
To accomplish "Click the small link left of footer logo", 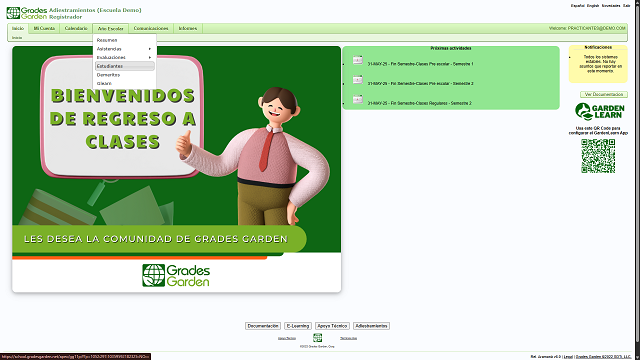I will coord(287,338).
